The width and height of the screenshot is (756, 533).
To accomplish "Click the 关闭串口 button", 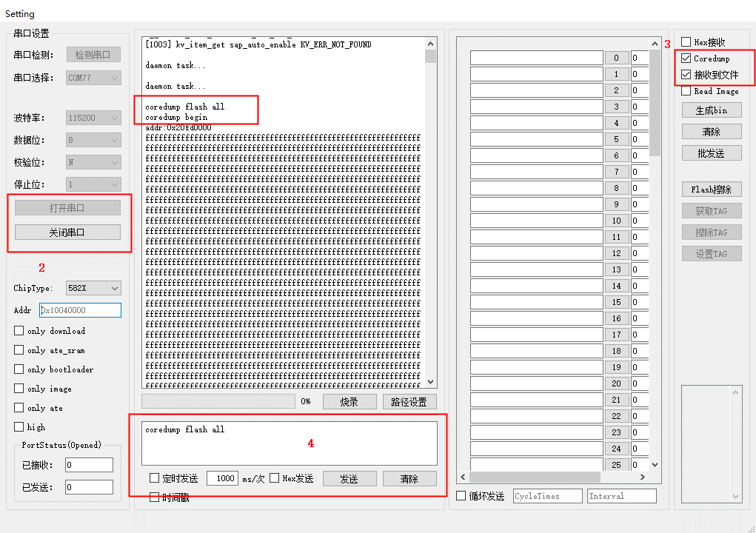I will [67, 232].
